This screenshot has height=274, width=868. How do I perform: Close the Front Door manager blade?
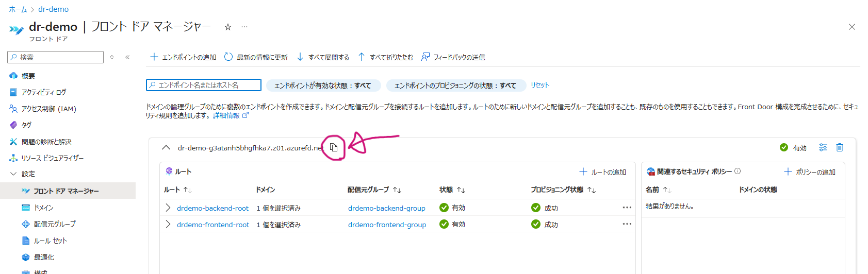tap(852, 27)
